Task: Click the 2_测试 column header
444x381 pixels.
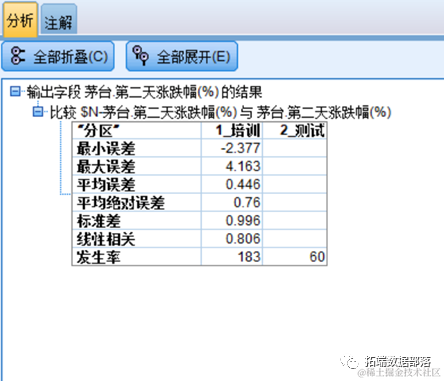Action: coord(295,131)
